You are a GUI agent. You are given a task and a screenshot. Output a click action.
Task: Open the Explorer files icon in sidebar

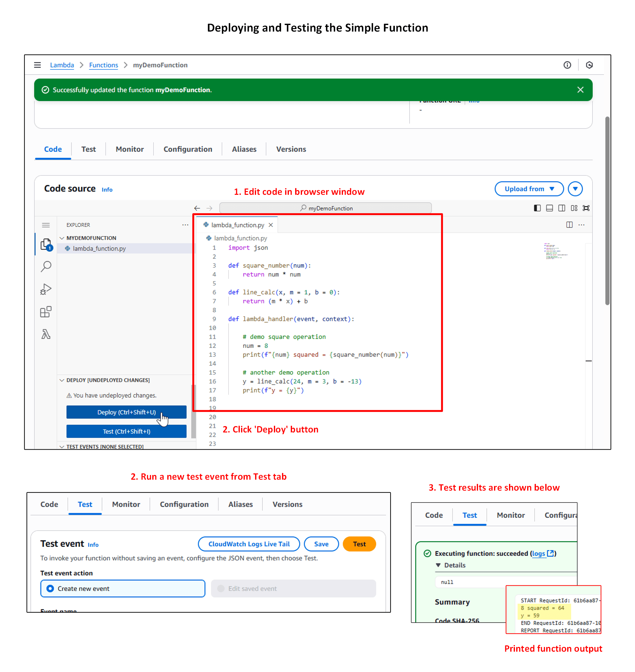coord(46,244)
